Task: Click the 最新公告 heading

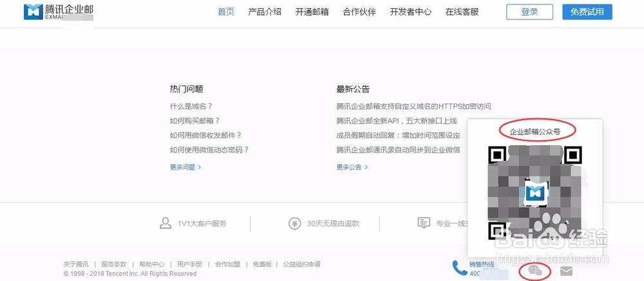Action: point(353,89)
